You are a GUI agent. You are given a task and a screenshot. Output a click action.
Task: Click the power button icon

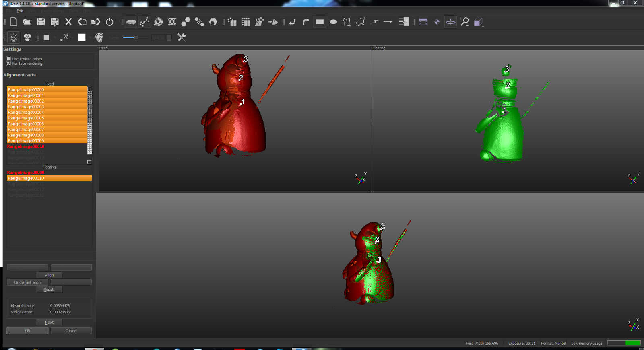click(109, 22)
